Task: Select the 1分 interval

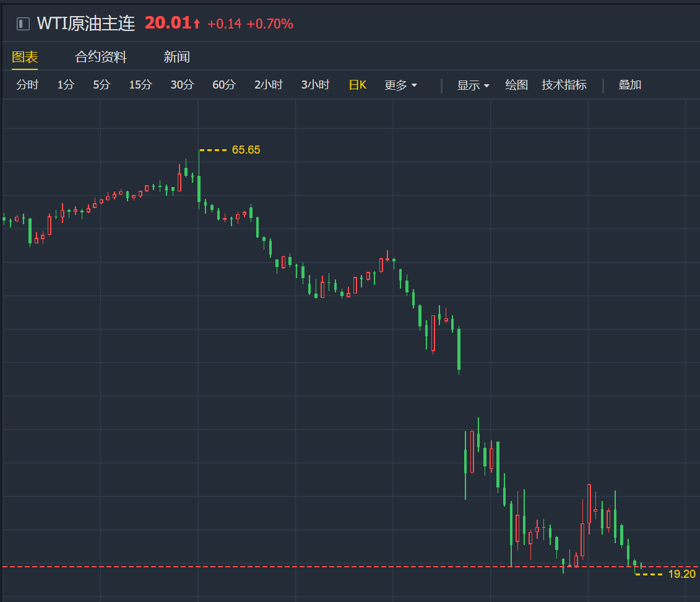Action: click(x=66, y=85)
